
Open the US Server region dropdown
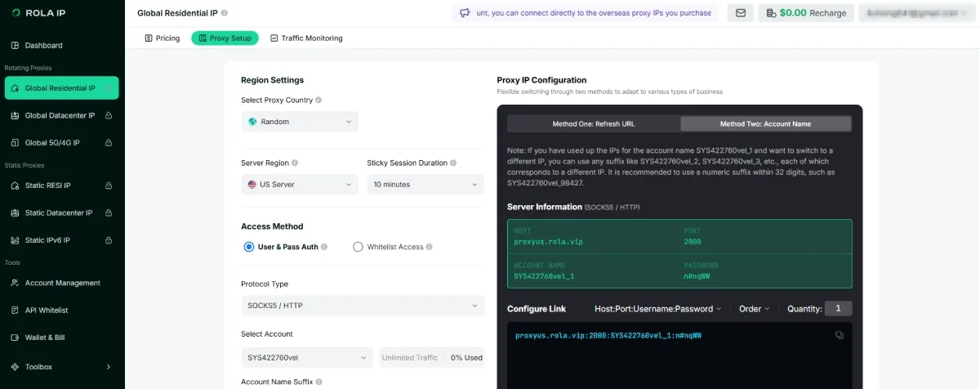tap(300, 185)
